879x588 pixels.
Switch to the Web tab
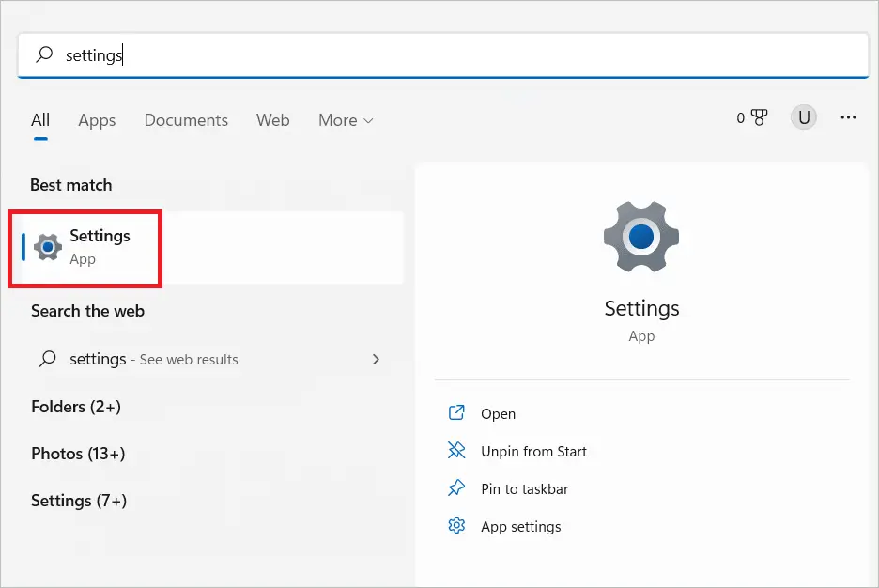pyautogui.click(x=273, y=120)
